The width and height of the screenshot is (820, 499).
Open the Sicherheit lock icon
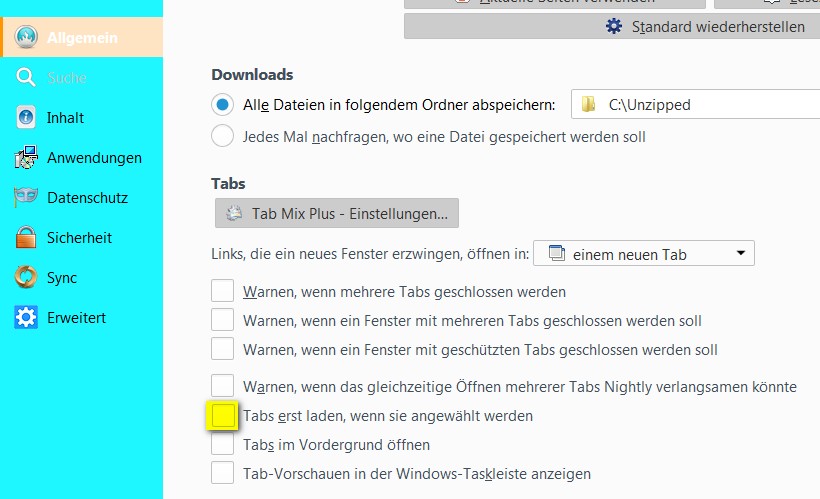click(26, 238)
